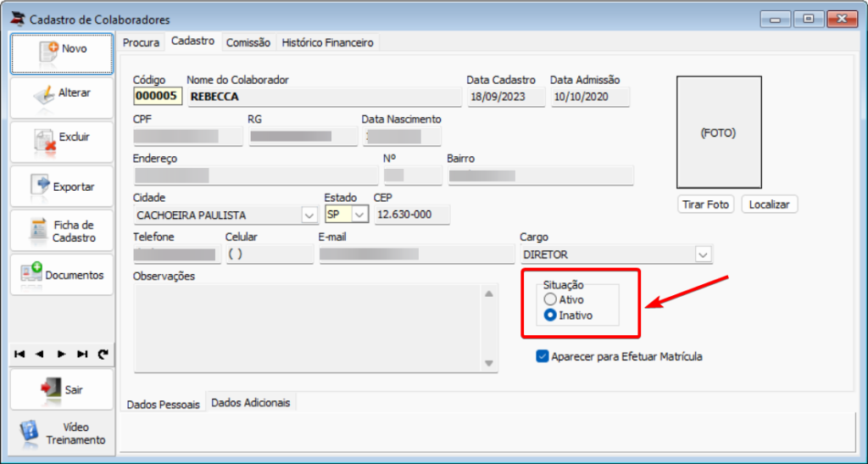
Task: Click the Data Cadastro field
Action: pos(506,97)
